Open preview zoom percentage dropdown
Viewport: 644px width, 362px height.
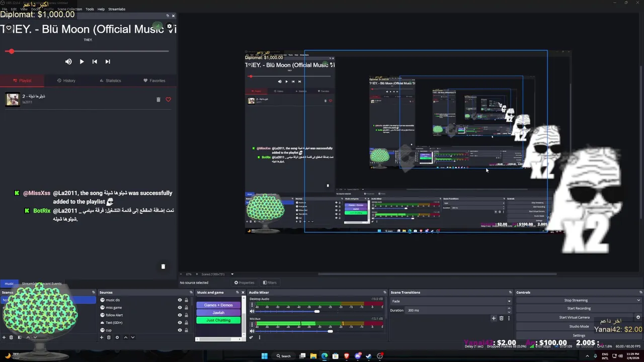point(189,274)
